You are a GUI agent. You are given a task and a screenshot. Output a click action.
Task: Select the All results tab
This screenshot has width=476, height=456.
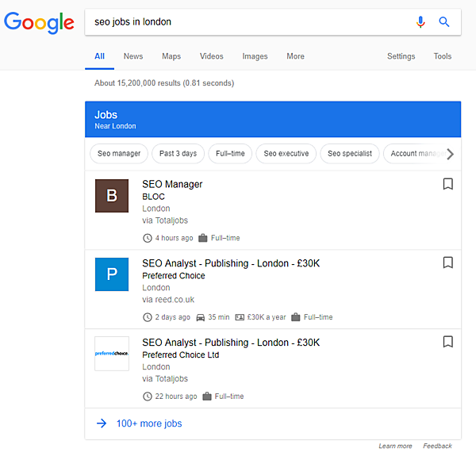pos(100,56)
